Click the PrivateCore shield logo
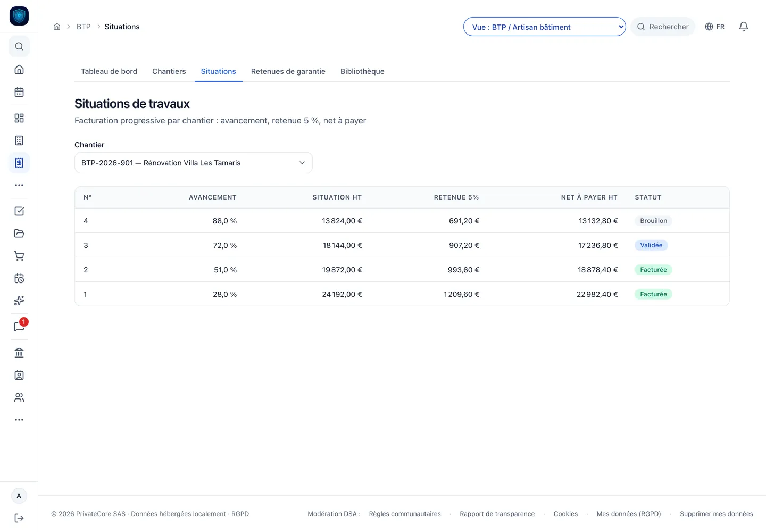The height and width of the screenshot is (532, 766). pyautogui.click(x=19, y=16)
